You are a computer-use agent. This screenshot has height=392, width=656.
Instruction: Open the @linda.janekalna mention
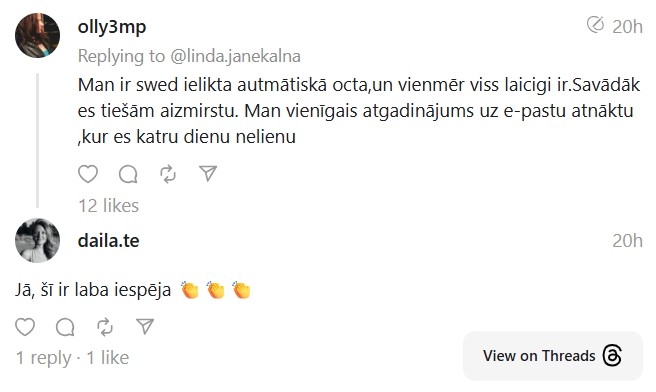tap(235, 56)
